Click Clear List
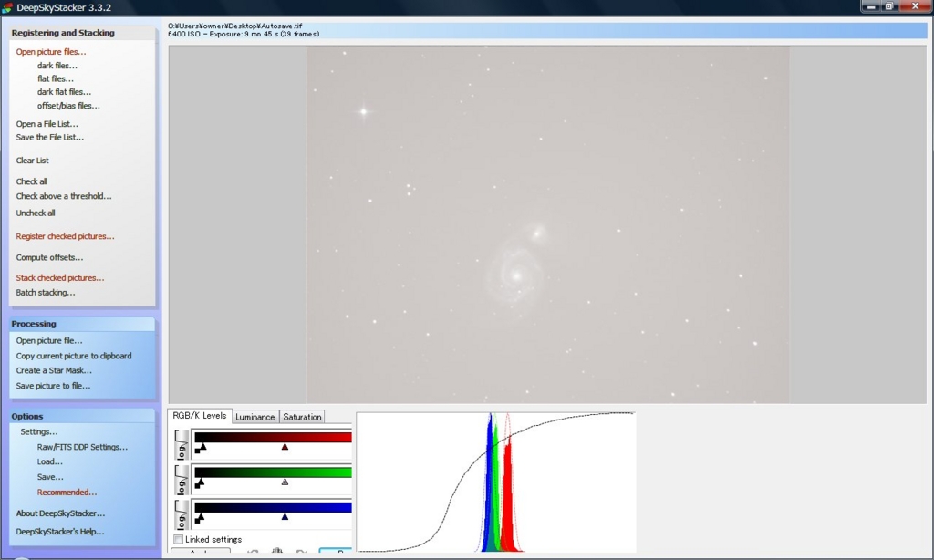 tap(33, 161)
